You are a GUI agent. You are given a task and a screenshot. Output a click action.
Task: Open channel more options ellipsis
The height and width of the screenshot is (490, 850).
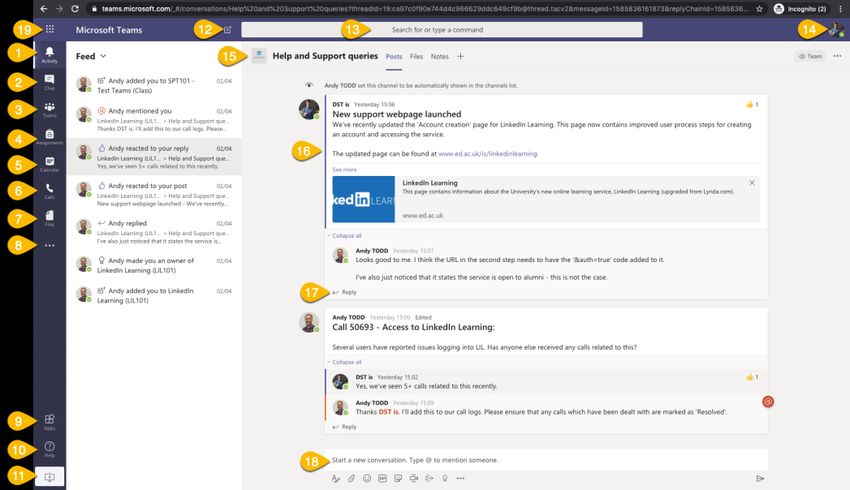(838, 56)
